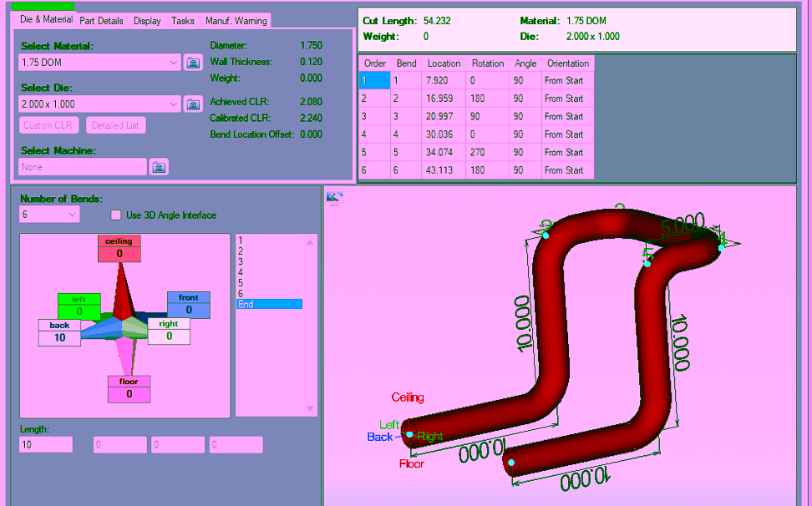This screenshot has height=506, width=812.
Task: Select location cell 20.997
Action: [x=444, y=116]
